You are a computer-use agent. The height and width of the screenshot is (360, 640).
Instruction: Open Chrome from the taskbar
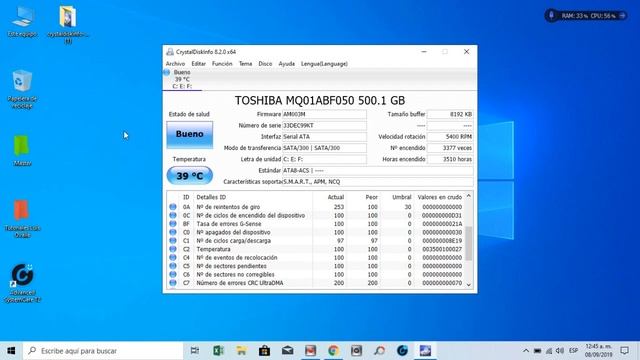click(x=333, y=351)
